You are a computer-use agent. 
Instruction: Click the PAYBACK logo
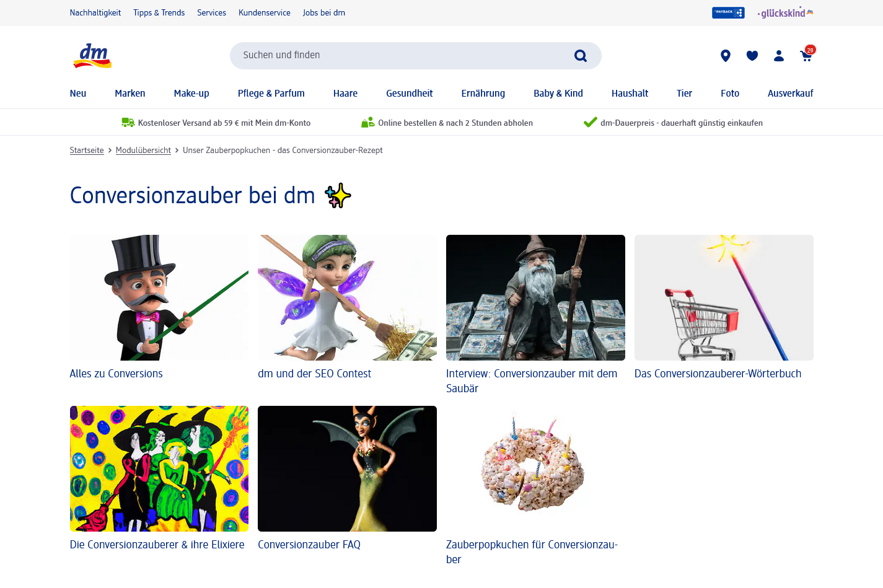tap(728, 12)
